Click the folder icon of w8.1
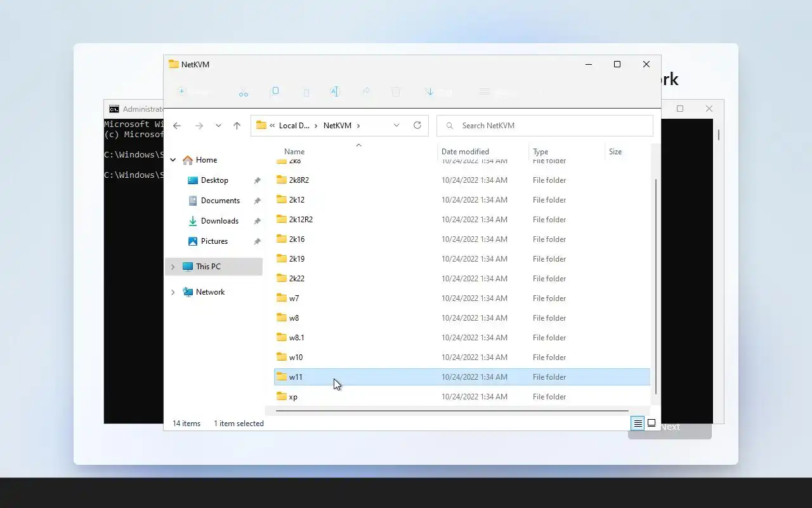This screenshot has height=508, width=812. pos(282,337)
